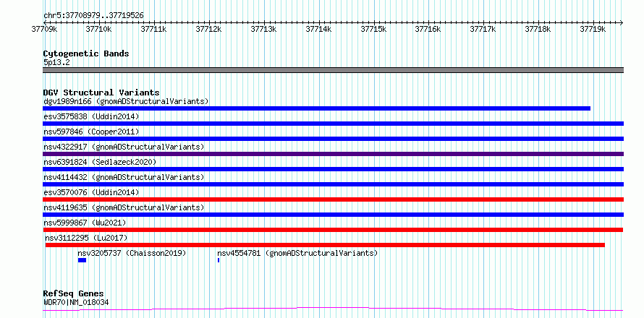Open the red nsv3112295 (Lu2017) bar
The width and height of the screenshot is (644, 318).
tap(325, 245)
